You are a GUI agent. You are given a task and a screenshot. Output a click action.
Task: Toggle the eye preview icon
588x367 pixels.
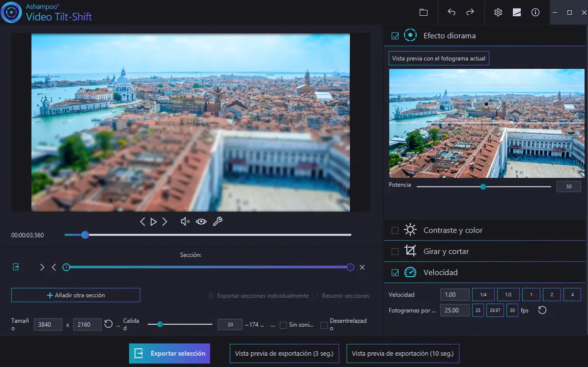point(202,222)
